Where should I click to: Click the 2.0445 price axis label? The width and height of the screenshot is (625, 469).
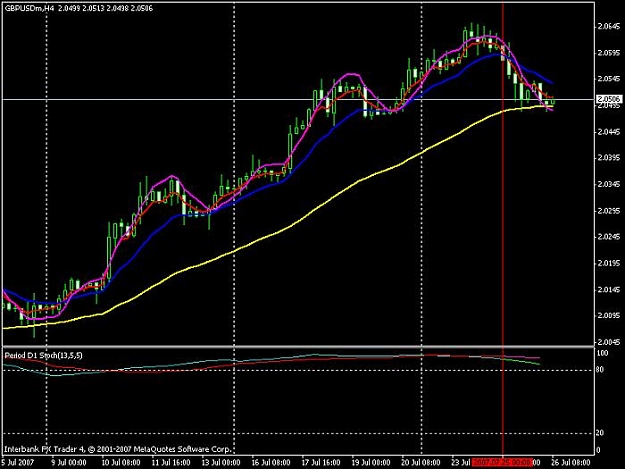point(609,132)
